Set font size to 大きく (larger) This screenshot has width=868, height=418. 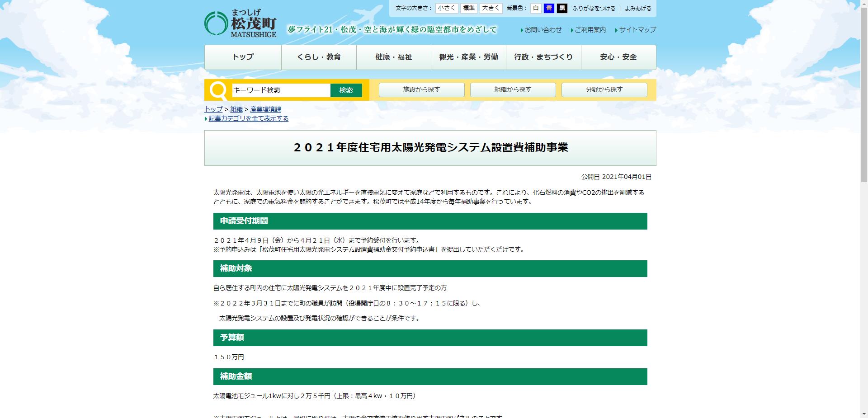[x=491, y=8]
